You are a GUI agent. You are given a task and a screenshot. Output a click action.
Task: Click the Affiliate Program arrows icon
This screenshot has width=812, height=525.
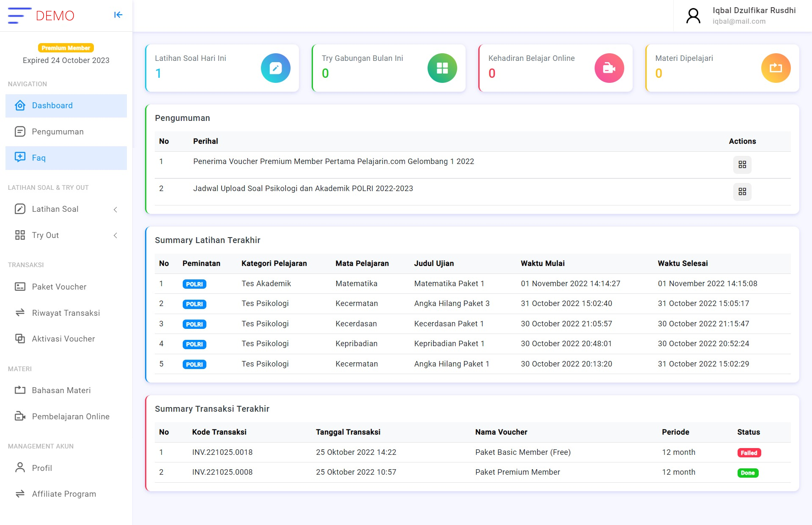pos(20,494)
